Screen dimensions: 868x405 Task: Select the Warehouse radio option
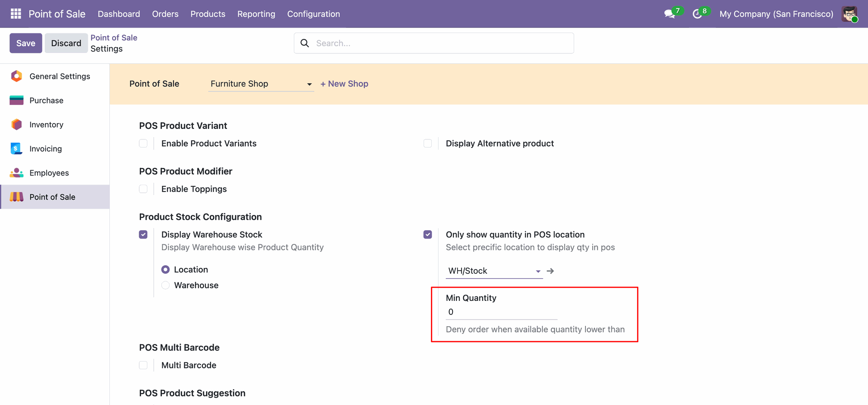coord(165,286)
